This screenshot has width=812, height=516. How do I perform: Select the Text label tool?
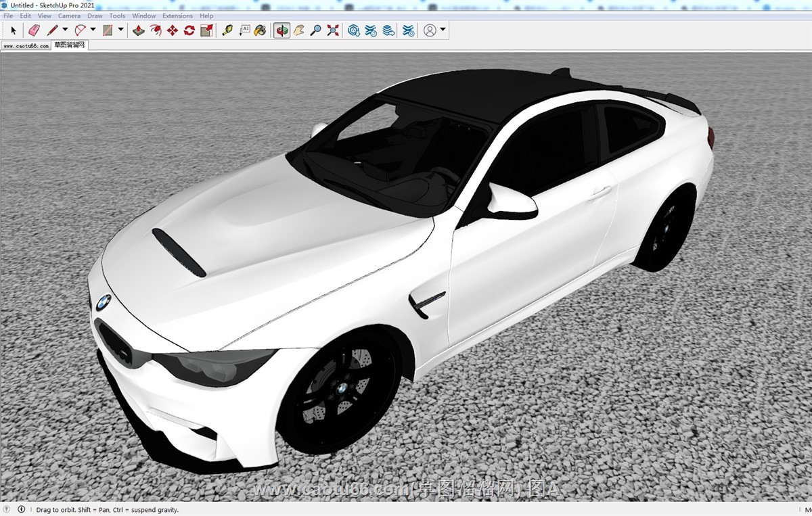coord(244,30)
